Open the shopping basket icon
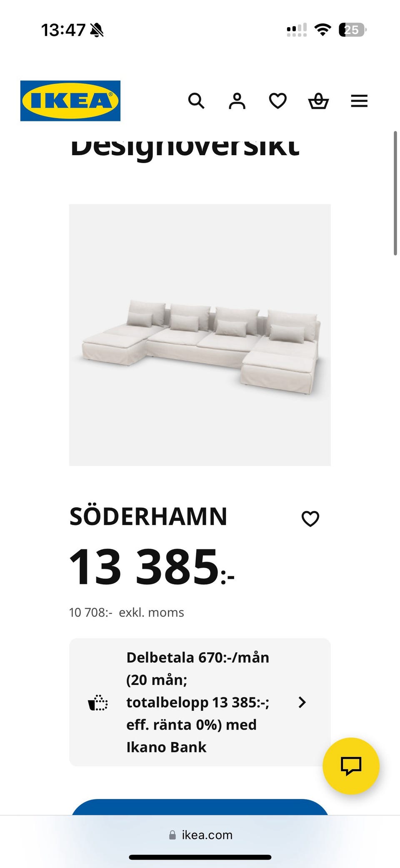400x868 pixels. 318,101
